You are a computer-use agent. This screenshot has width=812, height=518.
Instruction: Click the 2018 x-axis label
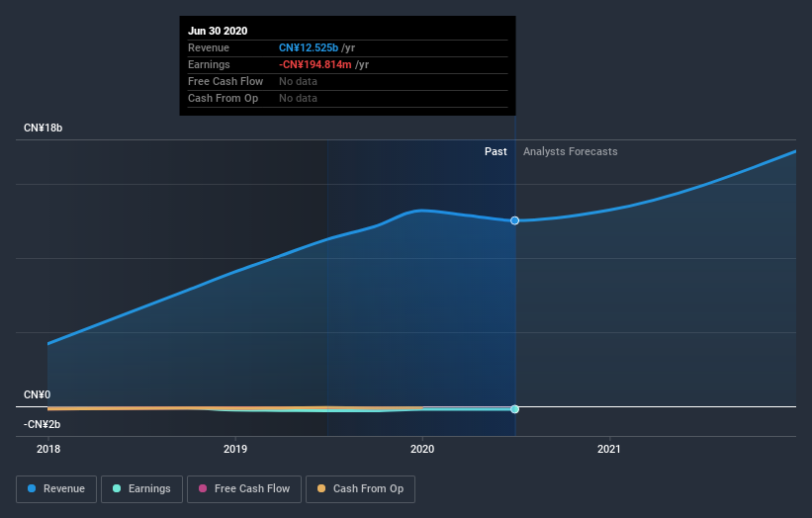48,449
